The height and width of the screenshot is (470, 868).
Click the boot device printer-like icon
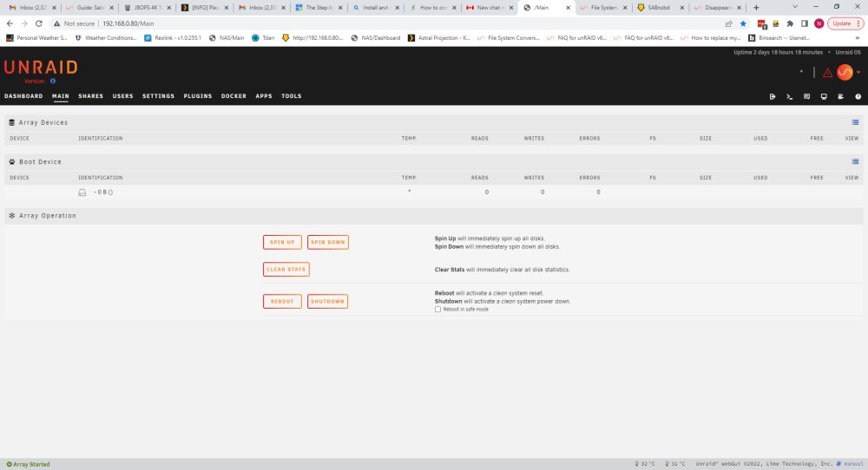[x=82, y=193]
